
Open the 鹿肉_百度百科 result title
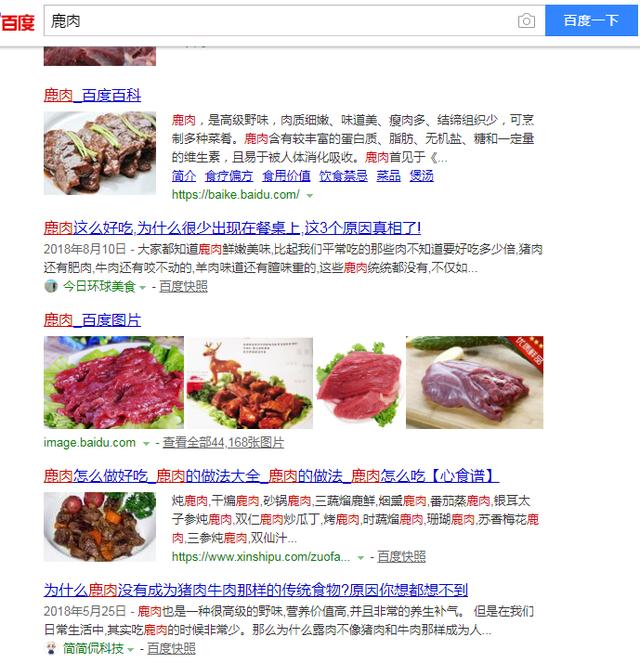pyautogui.click(x=92, y=95)
